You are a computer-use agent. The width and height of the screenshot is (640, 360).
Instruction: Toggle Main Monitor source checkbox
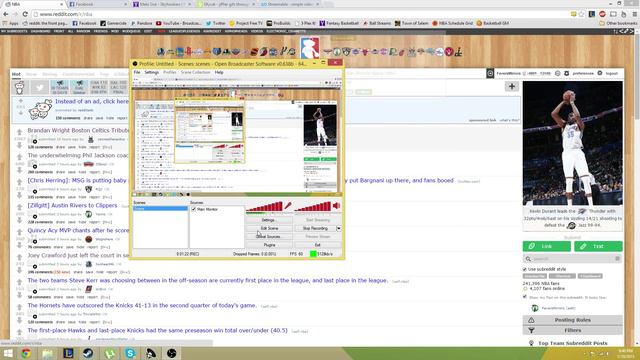click(194, 209)
